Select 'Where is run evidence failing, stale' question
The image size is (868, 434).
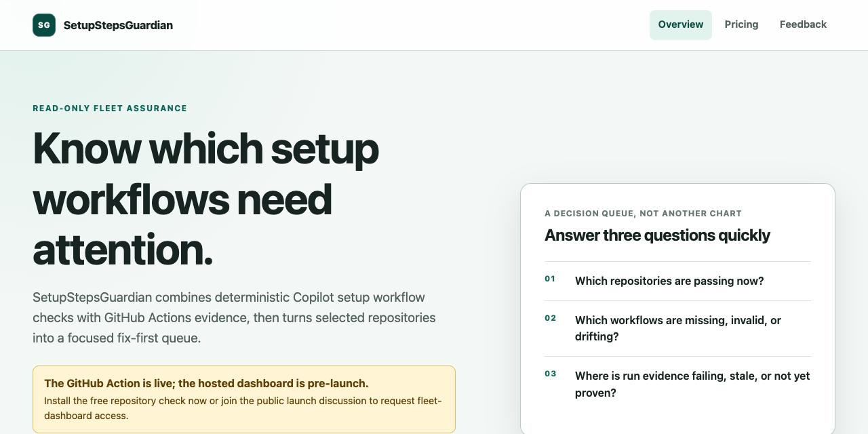tap(692, 384)
